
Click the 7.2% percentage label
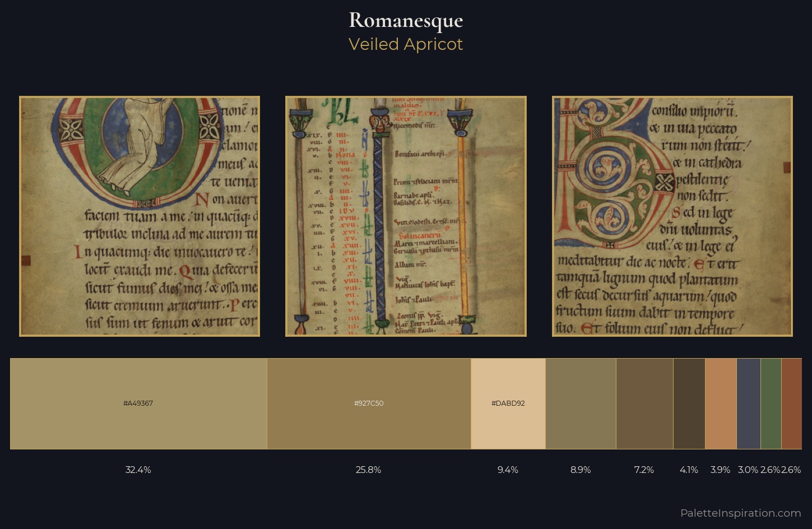point(644,470)
